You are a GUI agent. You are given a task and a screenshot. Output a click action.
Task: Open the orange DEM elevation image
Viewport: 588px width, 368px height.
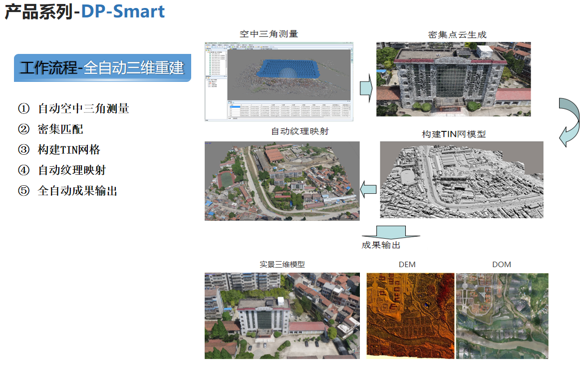[410, 316]
